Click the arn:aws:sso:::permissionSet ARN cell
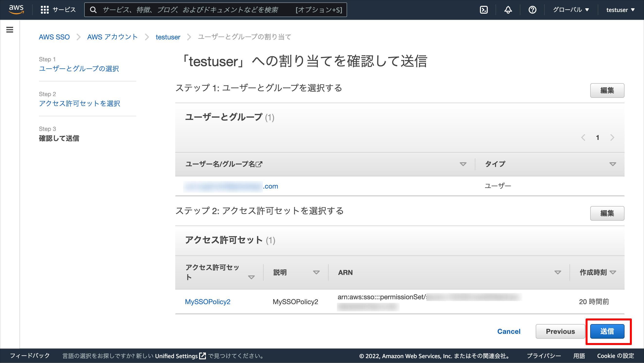 click(429, 301)
